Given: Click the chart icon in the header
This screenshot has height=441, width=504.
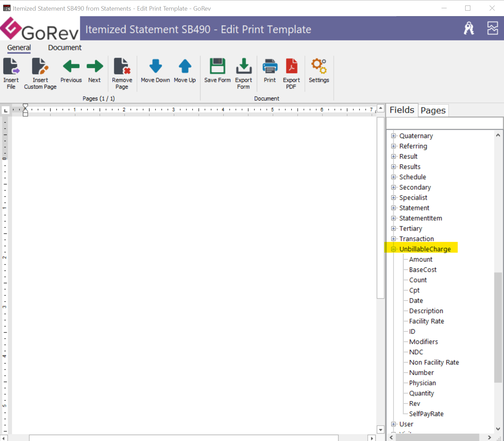Looking at the screenshot, I should (x=493, y=28).
